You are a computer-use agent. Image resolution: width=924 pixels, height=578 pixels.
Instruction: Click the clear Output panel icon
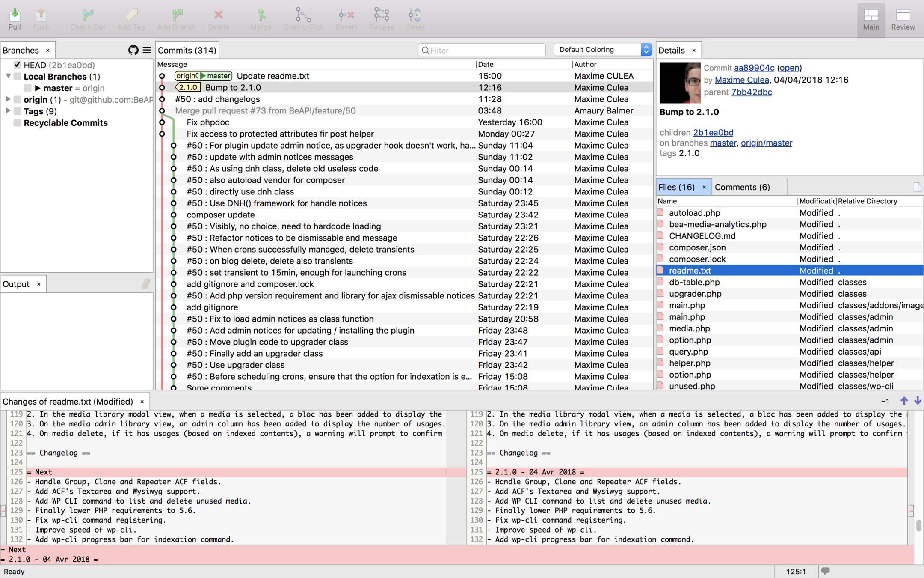tap(146, 284)
